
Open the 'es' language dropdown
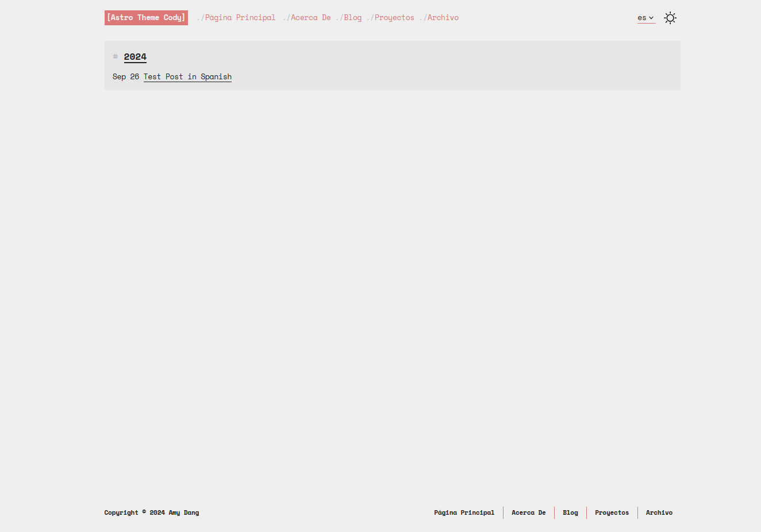[645, 18]
